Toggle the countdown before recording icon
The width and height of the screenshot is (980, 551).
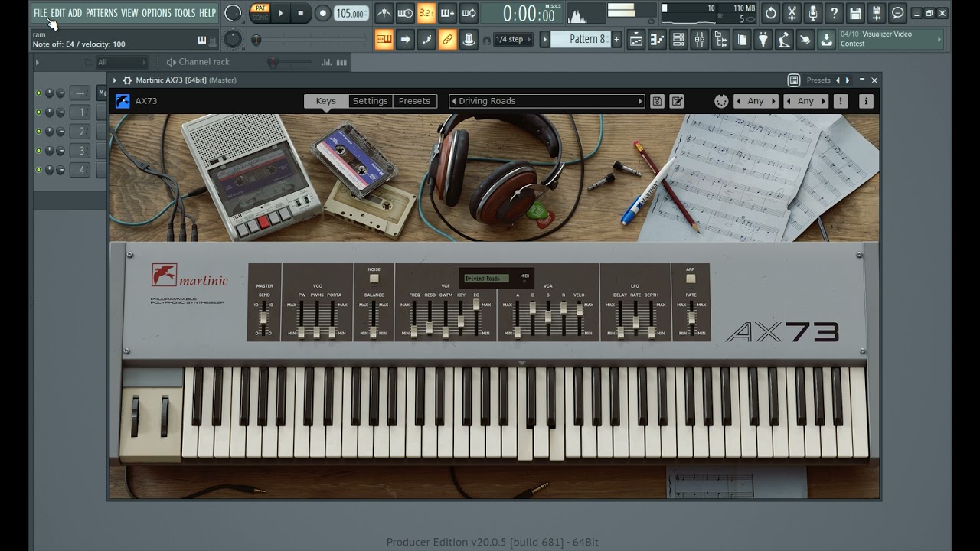426,13
